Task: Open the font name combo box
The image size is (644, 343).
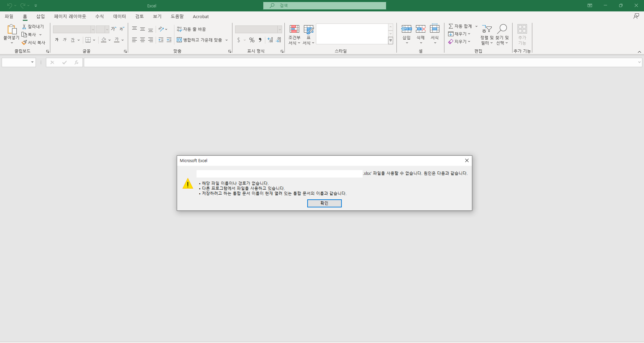Action: pos(74,30)
